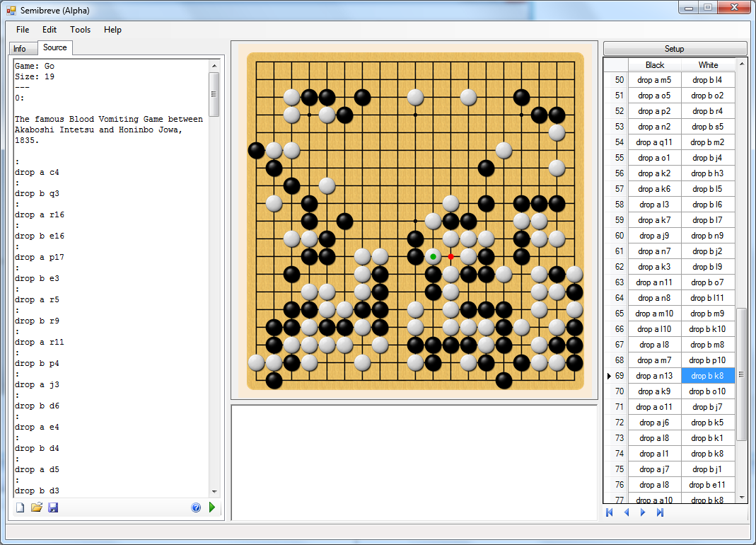This screenshot has height=545, width=756.
Task: Click row header number 69
Action: click(x=616, y=376)
